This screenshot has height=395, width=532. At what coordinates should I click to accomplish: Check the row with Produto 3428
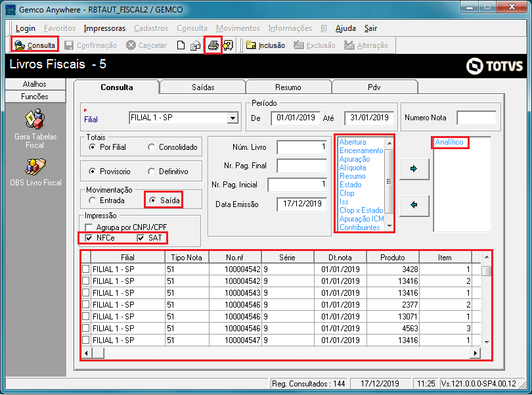click(x=86, y=269)
